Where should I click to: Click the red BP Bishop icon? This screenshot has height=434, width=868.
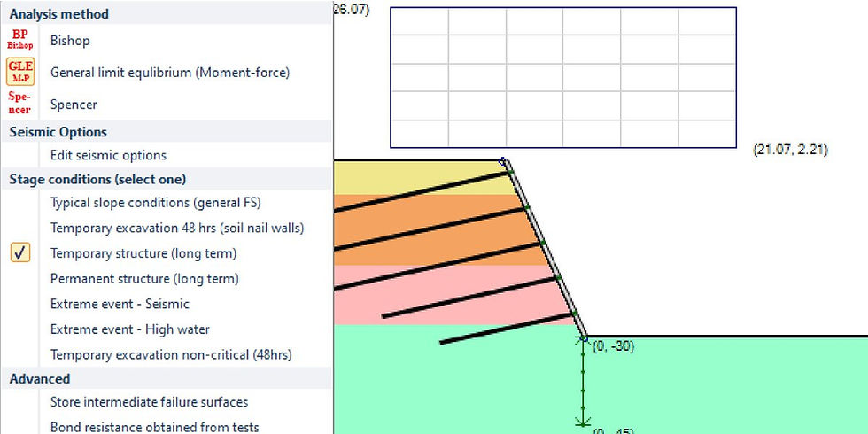19,39
